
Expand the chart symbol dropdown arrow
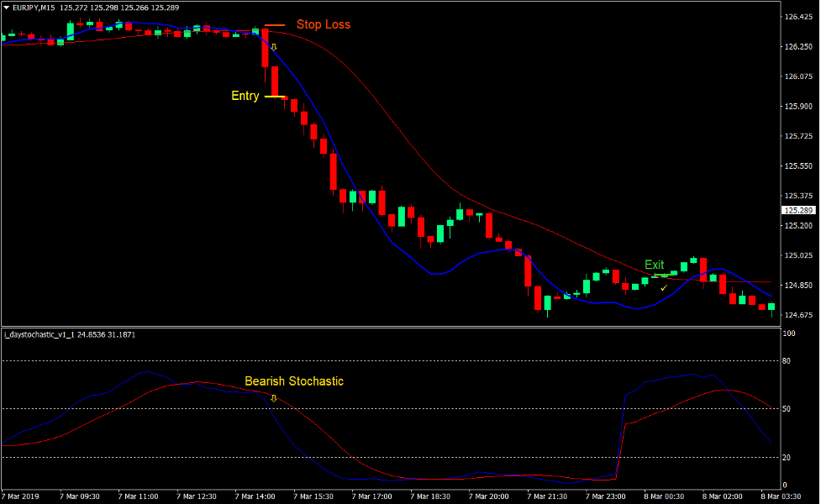(7, 7)
